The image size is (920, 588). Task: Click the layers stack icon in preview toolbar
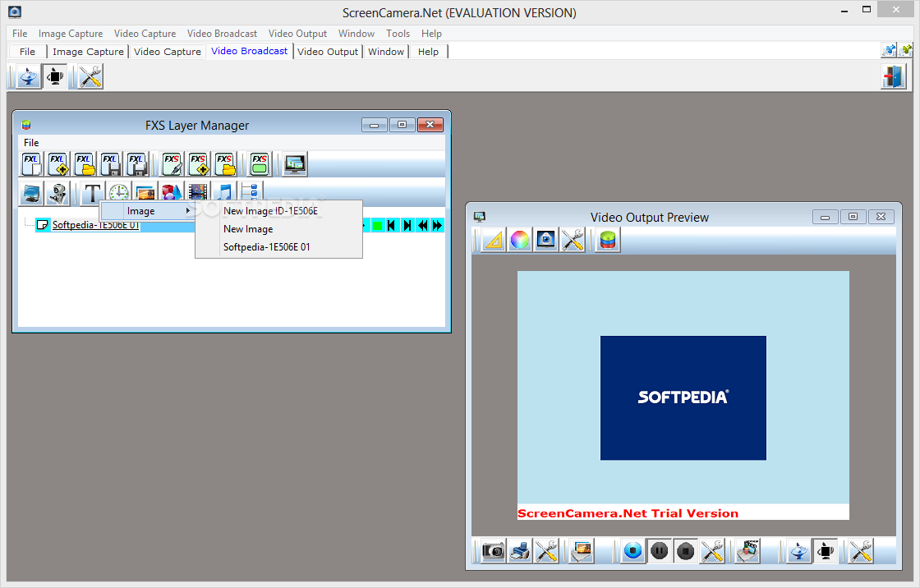(x=608, y=240)
